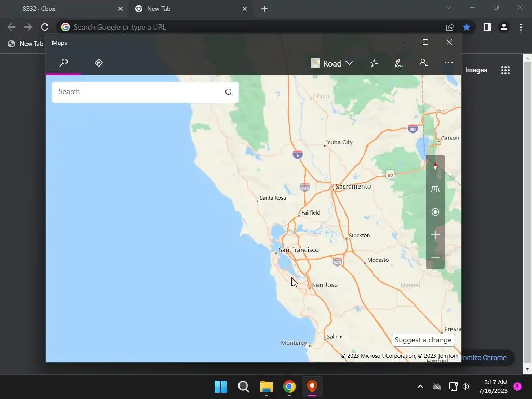Expand the Road map style dropdown
The width and height of the screenshot is (532, 399).
(332, 63)
